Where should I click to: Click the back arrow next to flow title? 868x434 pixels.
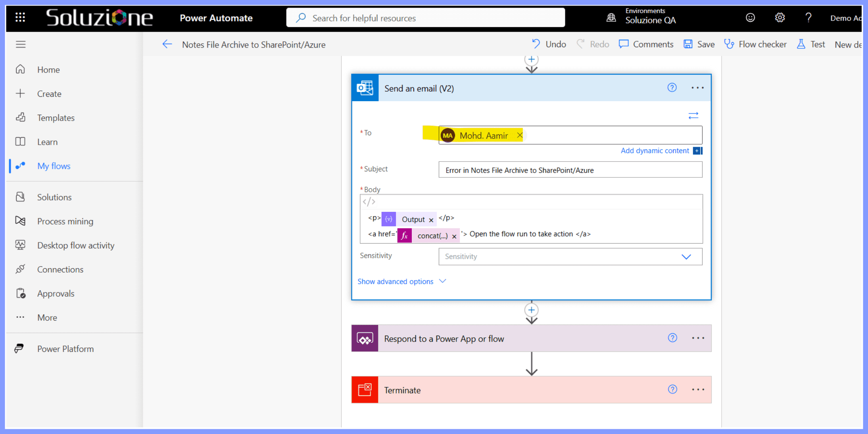pos(167,44)
